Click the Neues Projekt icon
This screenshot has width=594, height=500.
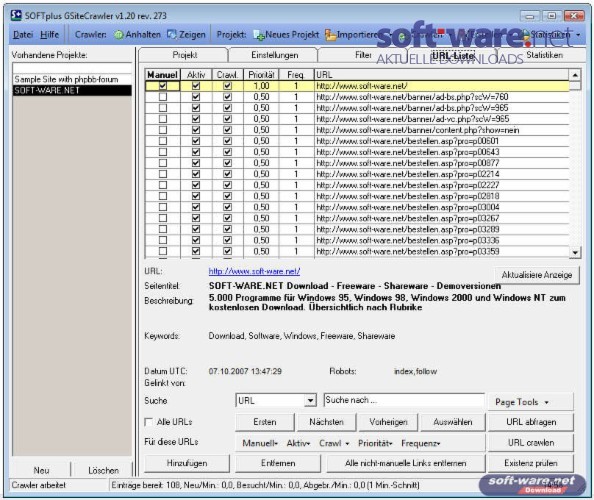point(259,35)
